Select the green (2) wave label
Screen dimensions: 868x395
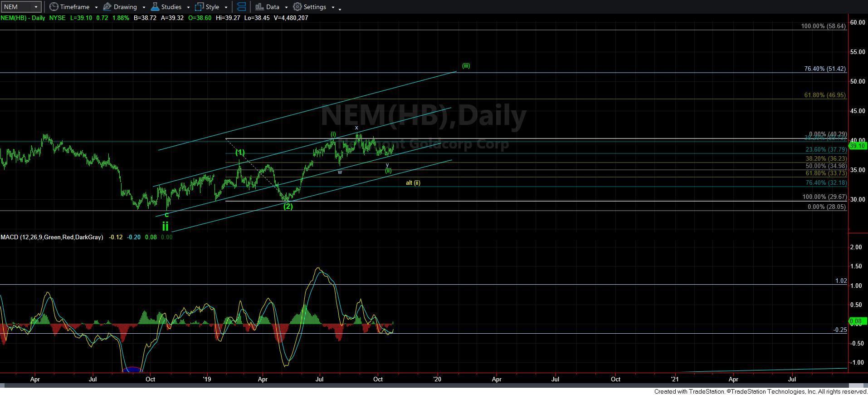pos(288,207)
